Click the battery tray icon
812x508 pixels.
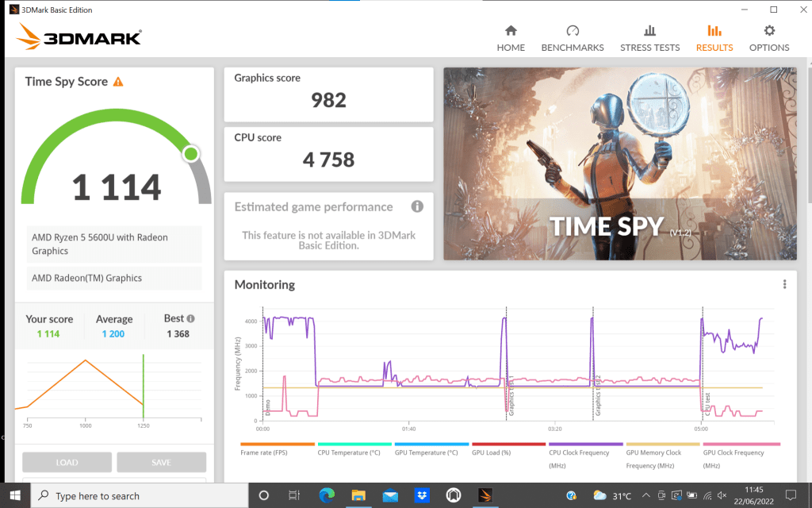[691, 495]
